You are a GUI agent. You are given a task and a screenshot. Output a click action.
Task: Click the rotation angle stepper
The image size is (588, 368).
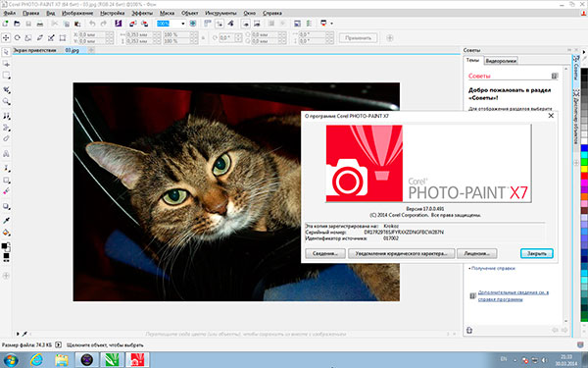click(238, 38)
